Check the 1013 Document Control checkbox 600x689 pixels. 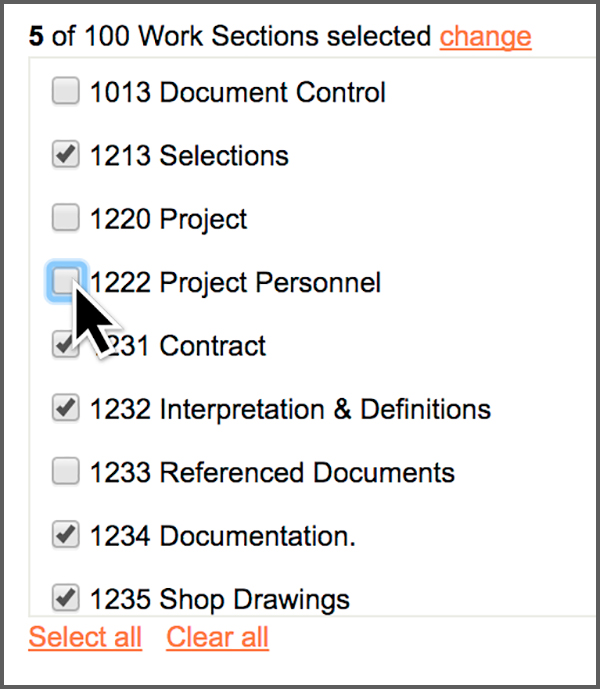(65, 93)
